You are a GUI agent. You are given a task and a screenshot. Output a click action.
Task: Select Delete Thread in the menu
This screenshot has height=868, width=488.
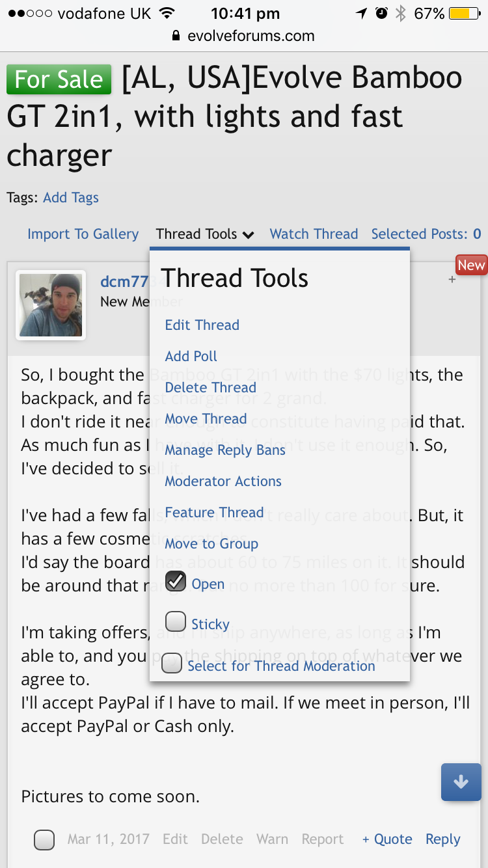pyautogui.click(x=211, y=387)
